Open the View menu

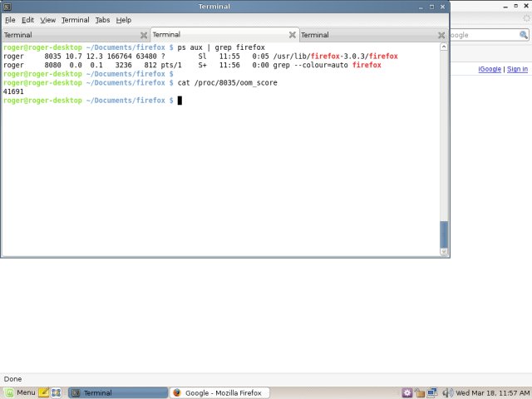pos(48,20)
